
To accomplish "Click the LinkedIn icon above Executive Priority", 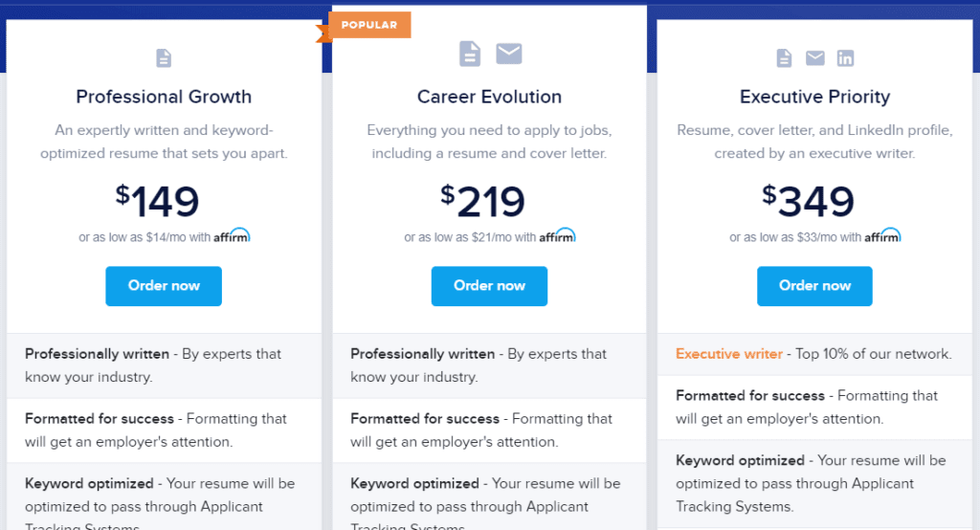I will click(x=845, y=58).
